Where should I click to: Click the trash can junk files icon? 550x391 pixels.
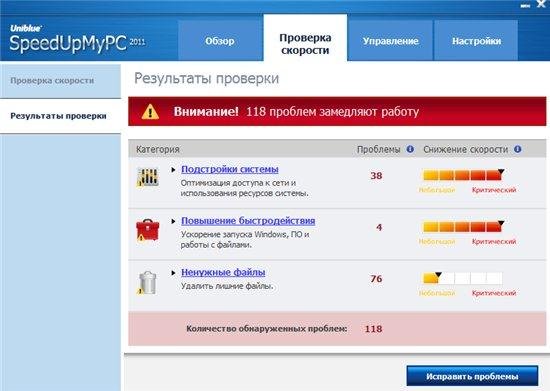coord(147,282)
